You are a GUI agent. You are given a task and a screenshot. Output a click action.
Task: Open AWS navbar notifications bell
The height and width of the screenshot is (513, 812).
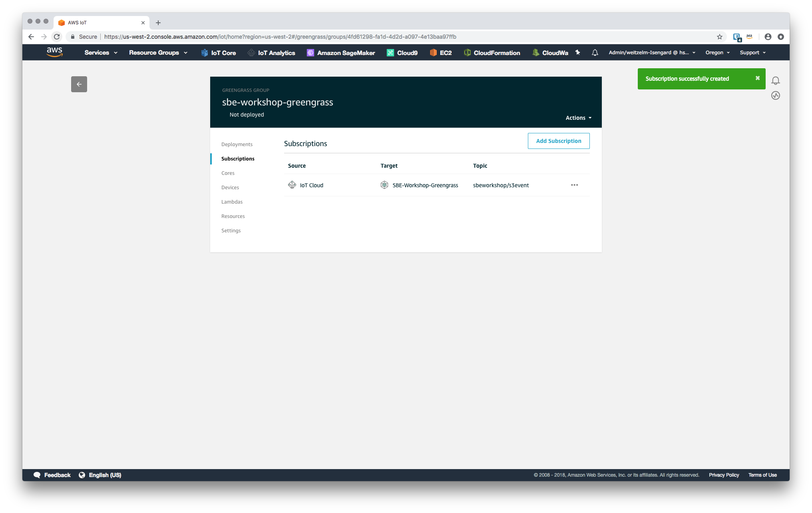595,52
